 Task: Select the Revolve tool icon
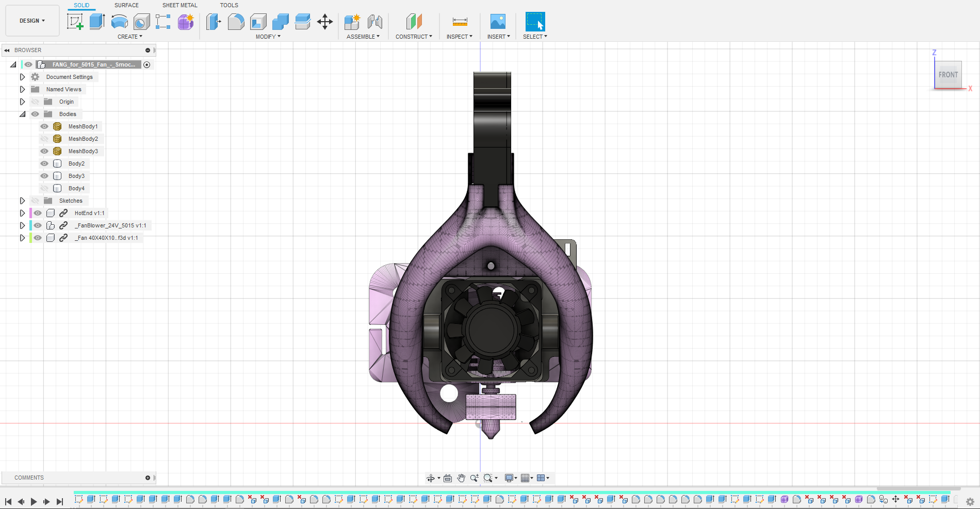(x=120, y=22)
